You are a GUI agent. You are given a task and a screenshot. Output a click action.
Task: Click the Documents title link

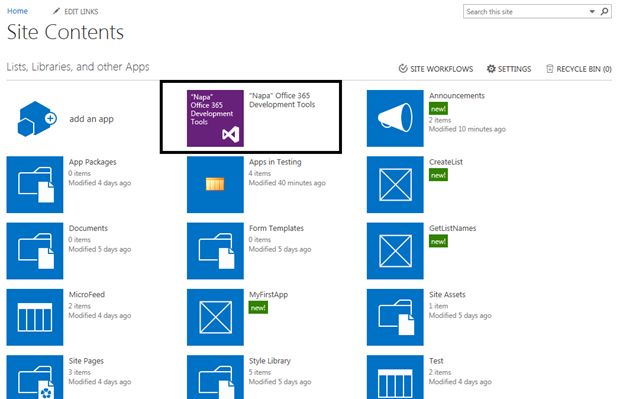pyautogui.click(x=88, y=228)
